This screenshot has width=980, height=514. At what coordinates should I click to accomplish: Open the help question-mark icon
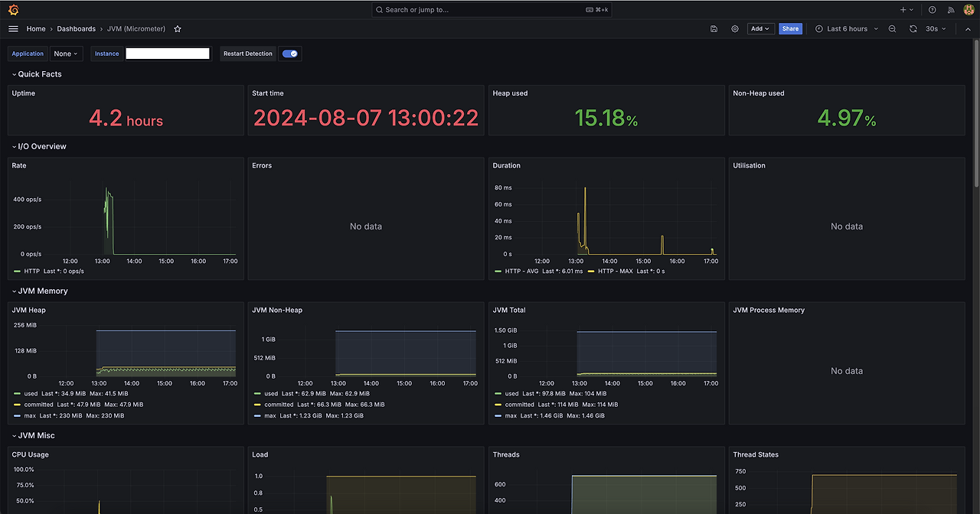point(932,10)
